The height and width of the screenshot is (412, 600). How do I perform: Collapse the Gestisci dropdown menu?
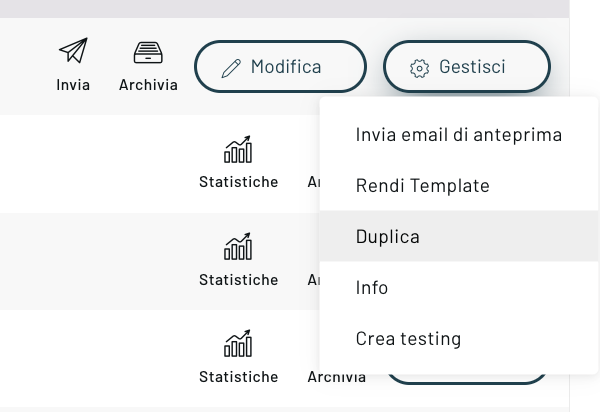tap(466, 68)
